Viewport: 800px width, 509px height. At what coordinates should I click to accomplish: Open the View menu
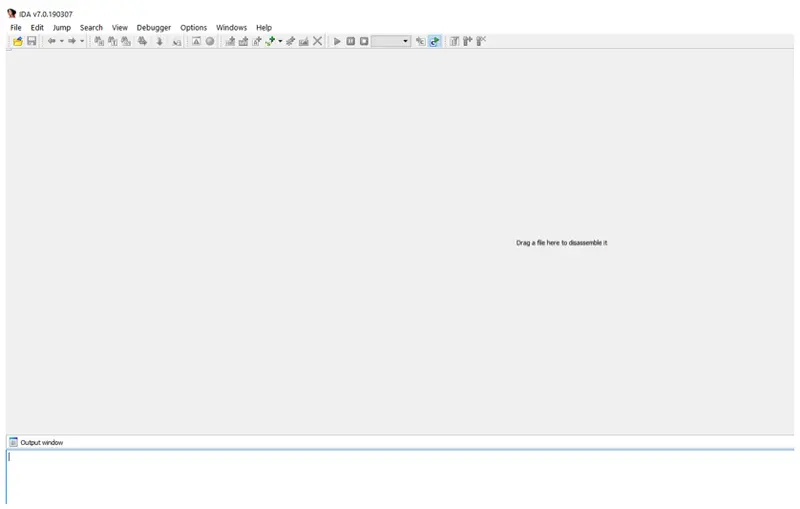click(120, 28)
